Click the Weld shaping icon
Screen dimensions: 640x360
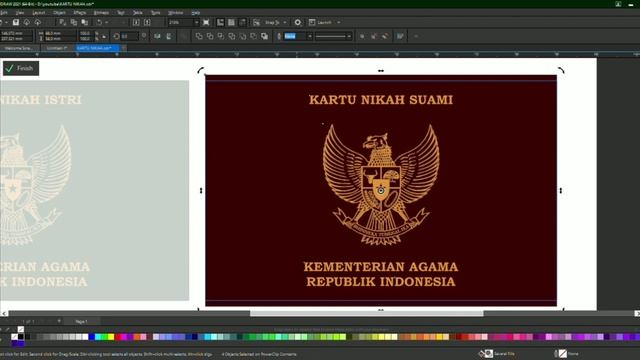pyautogui.click(x=199, y=36)
